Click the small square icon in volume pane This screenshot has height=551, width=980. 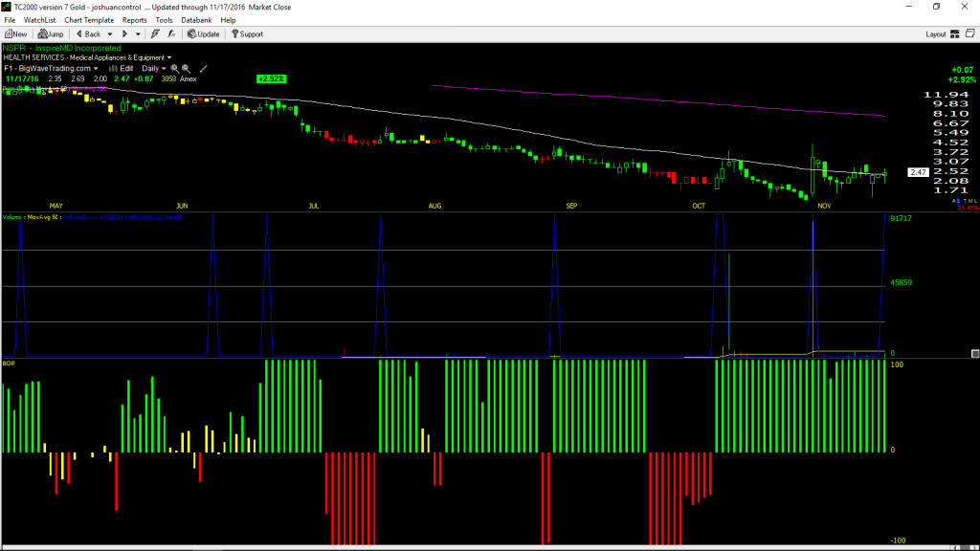pos(975,354)
